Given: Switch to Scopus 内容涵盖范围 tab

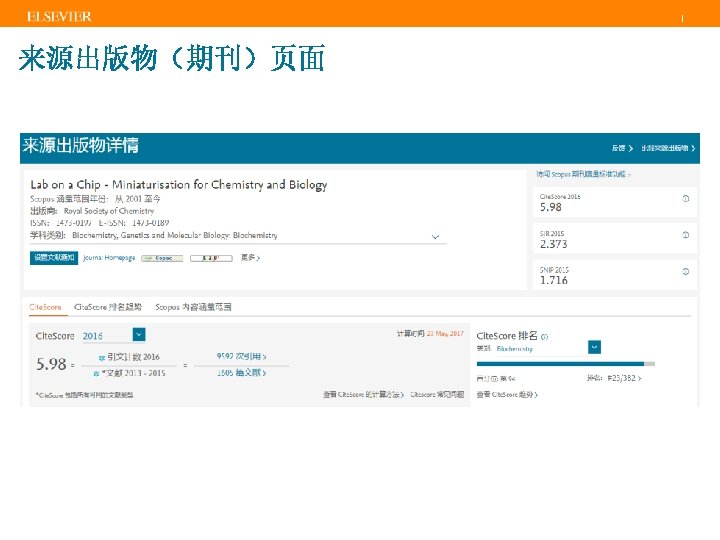Looking at the screenshot, I should click(x=193, y=307).
